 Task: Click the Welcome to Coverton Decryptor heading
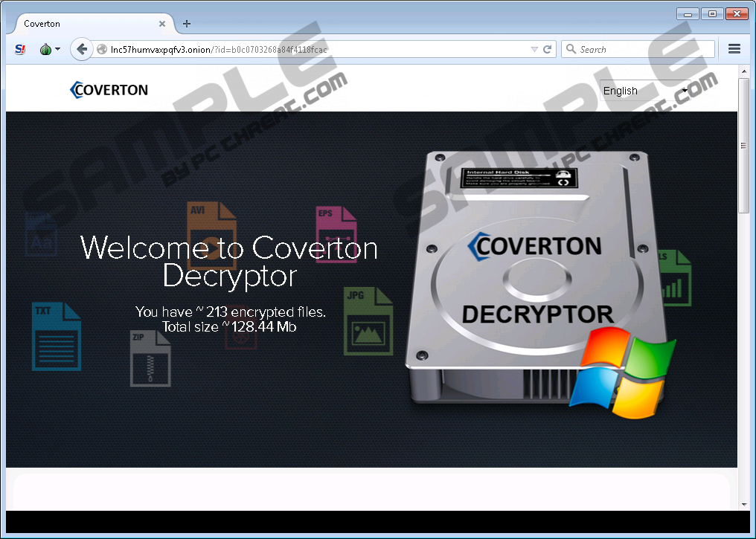(x=229, y=261)
